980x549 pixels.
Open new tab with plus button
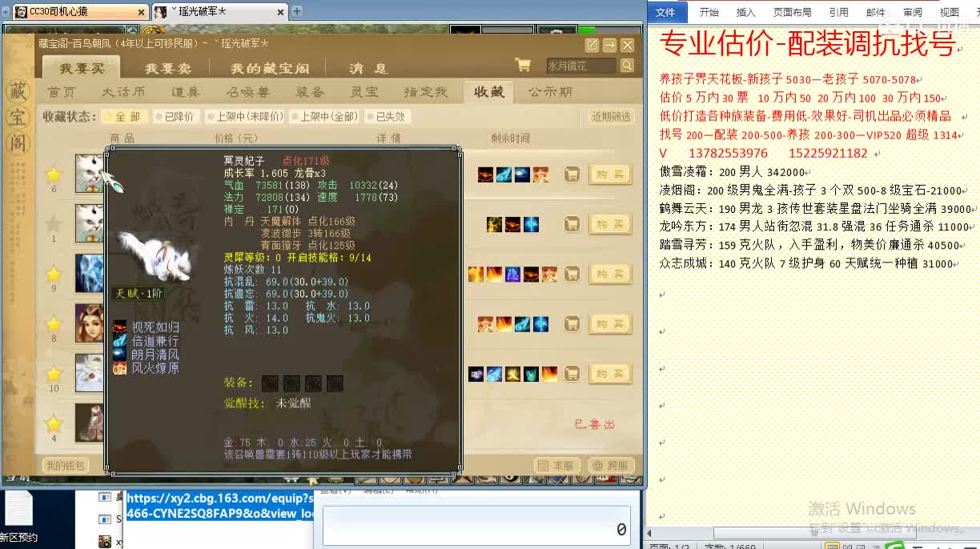pyautogui.click(x=297, y=11)
